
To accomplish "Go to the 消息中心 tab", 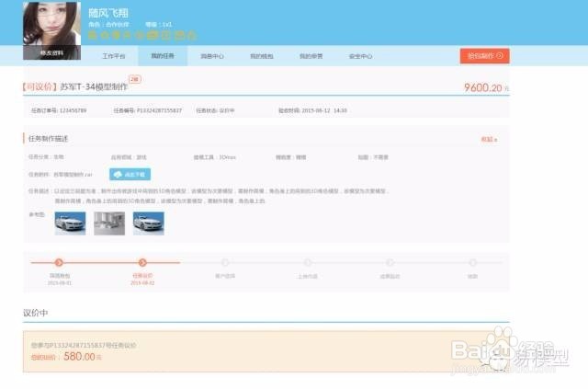I will (x=212, y=56).
